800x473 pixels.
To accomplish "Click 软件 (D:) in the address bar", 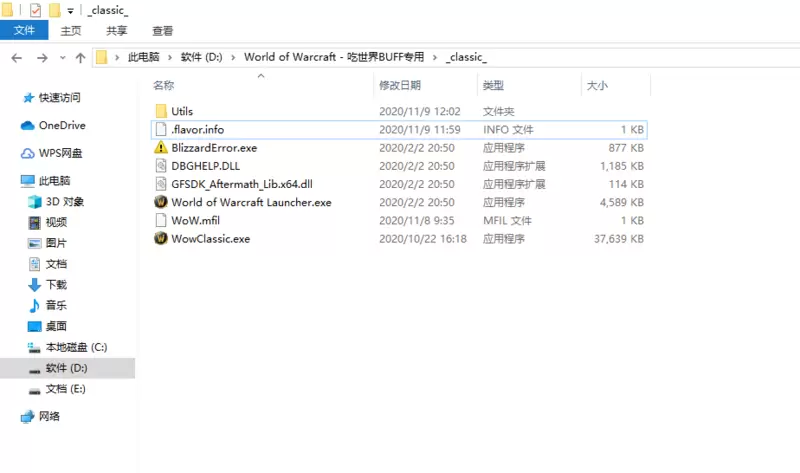I will coord(202,57).
